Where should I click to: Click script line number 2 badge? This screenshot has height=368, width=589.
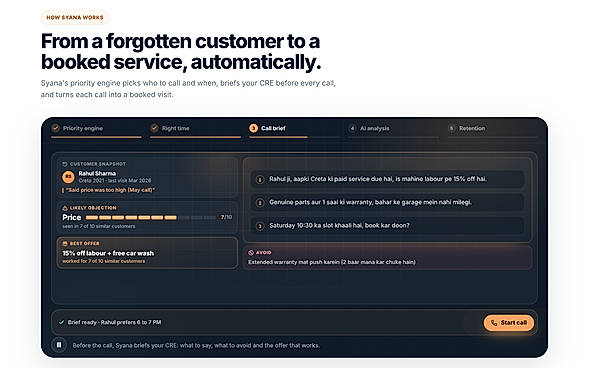260,203
